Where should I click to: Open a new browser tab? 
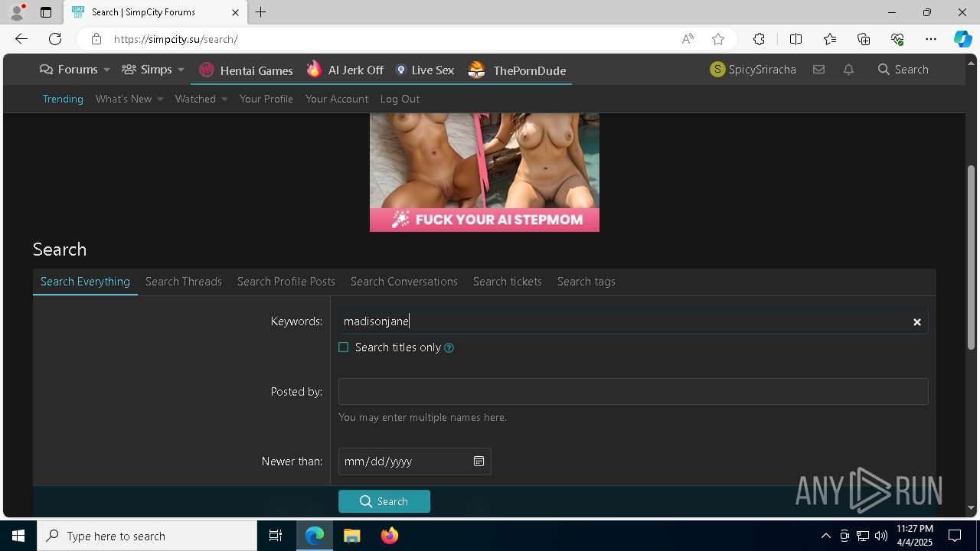[261, 12]
